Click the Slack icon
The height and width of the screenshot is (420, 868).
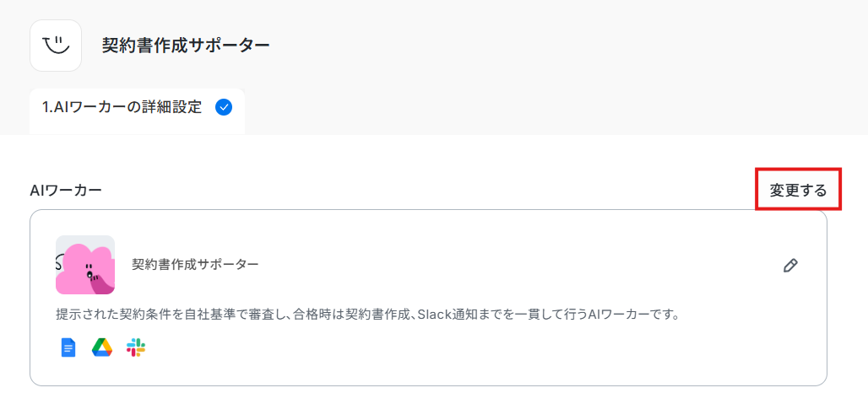(x=136, y=347)
